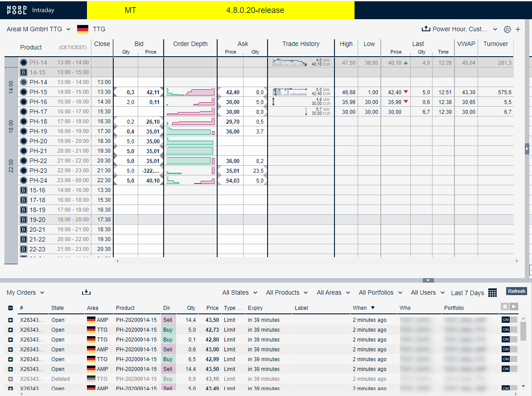Add a new view with the plus icon
532x396 pixels.
pos(518,29)
